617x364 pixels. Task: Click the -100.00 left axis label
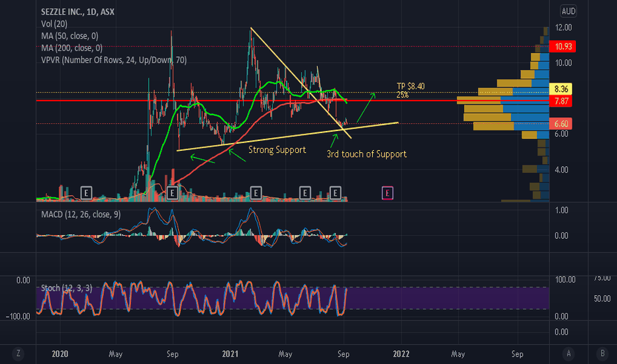(x=18, y=317)
